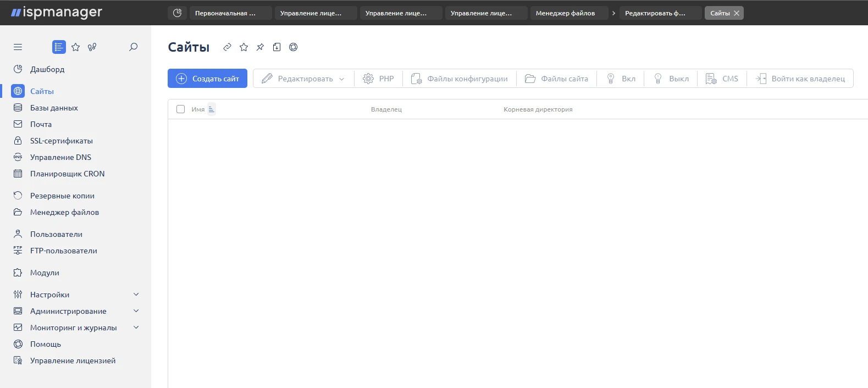Click the copy link icon beside Сайты title
This screenshot has width=868, height=388.
coord(227,47)
